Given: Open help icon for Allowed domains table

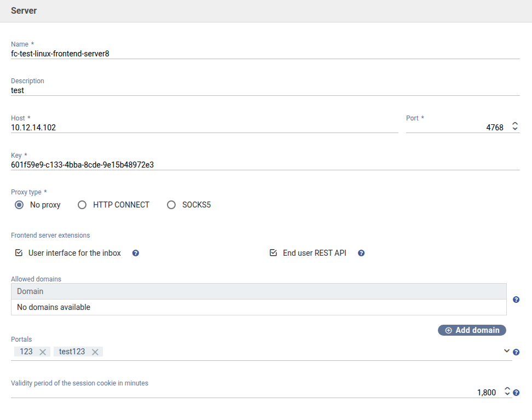Looking at the screenshot, I should [x=516, y=300].
